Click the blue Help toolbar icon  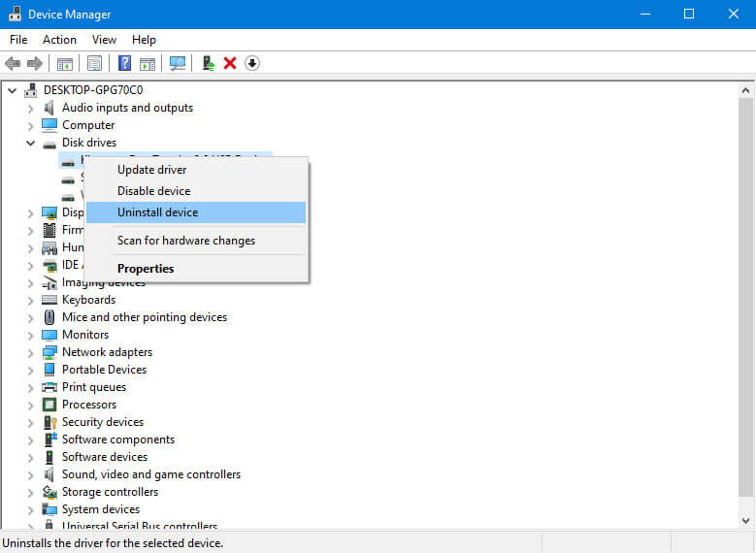[124, 63]
